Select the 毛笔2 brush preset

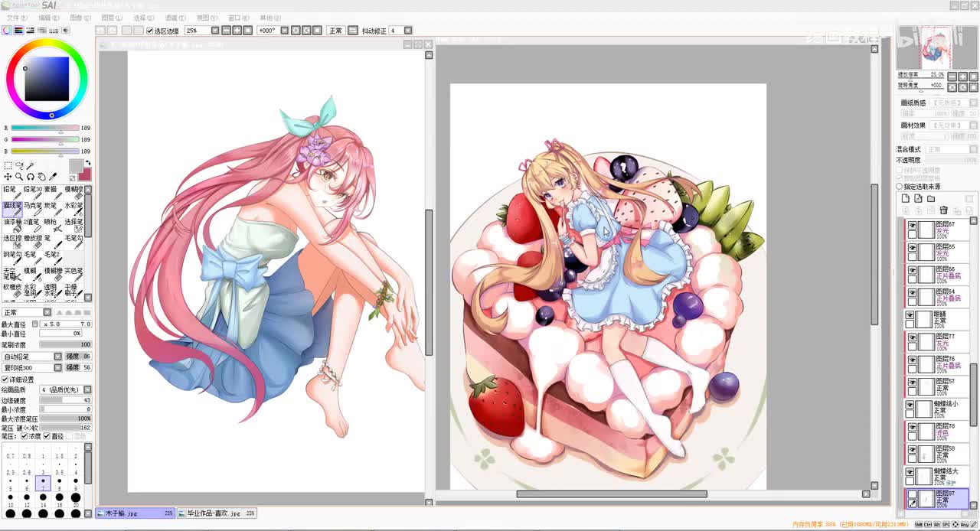click(x=54, y=259)
